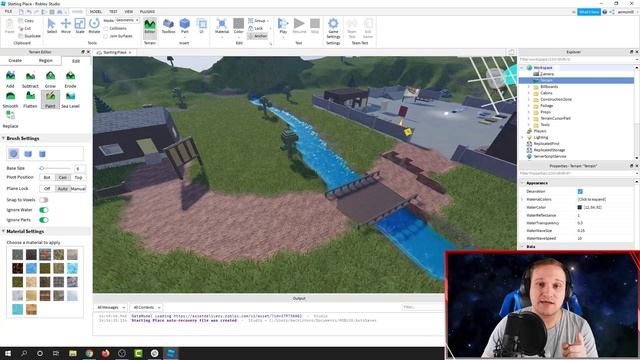
Task: Toggle Ignore Parts switch
Action: coord(44,220)
